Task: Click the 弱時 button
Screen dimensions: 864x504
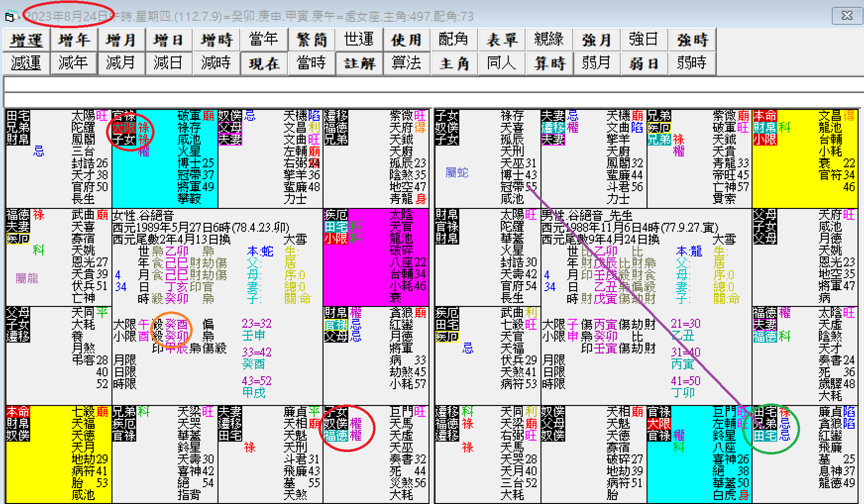Action: 692,63
